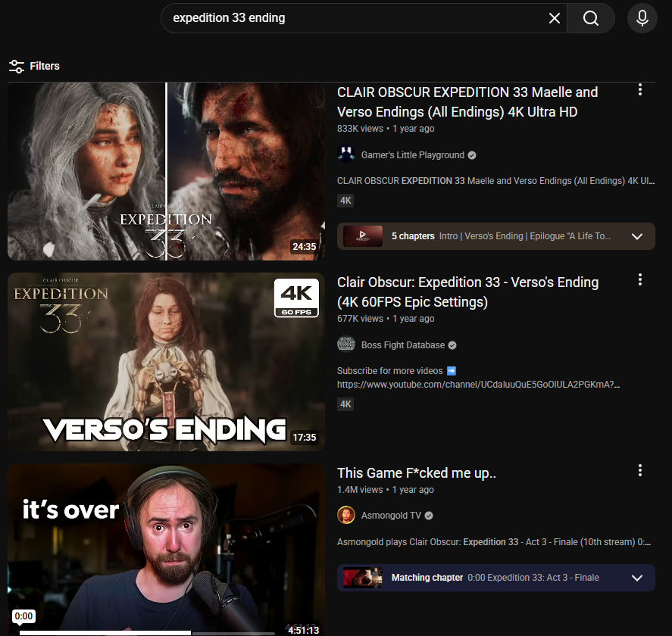The width and height of the screenshot is (672, 636).
Task: Open the Matching chapter preview thumbnail
Action: click(363, 578)
